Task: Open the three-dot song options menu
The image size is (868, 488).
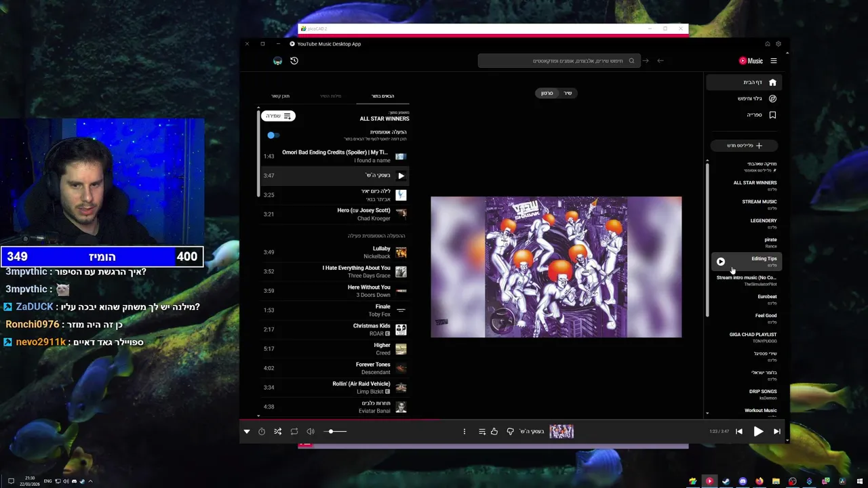Action: [x=465, y=432]
